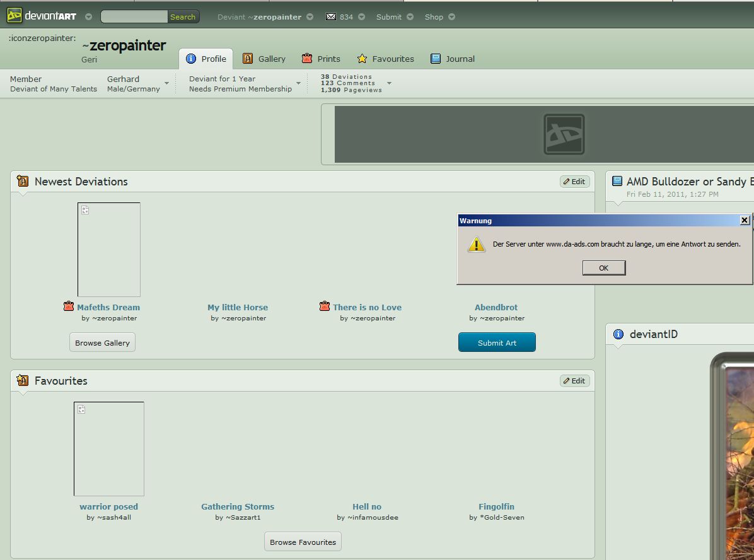The image size is (754, 560).
Task: Open the deviantART logo dropdown arrow
Action: pyautogui.click(x=88, y=17)
